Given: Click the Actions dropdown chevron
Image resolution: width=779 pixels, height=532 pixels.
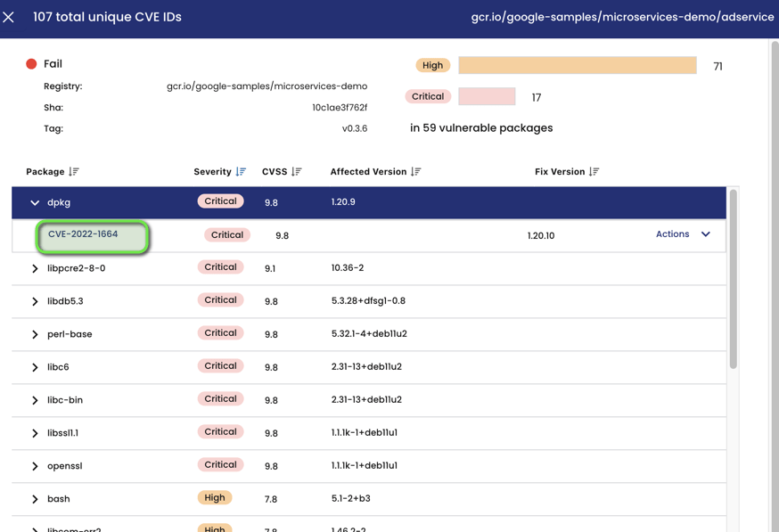Looking at the screenshot, I should tap(706, 234).
